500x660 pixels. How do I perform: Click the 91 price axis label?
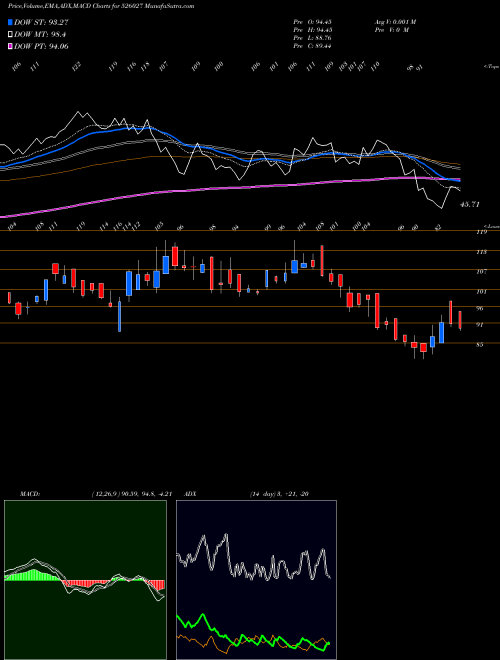(480, 325)
